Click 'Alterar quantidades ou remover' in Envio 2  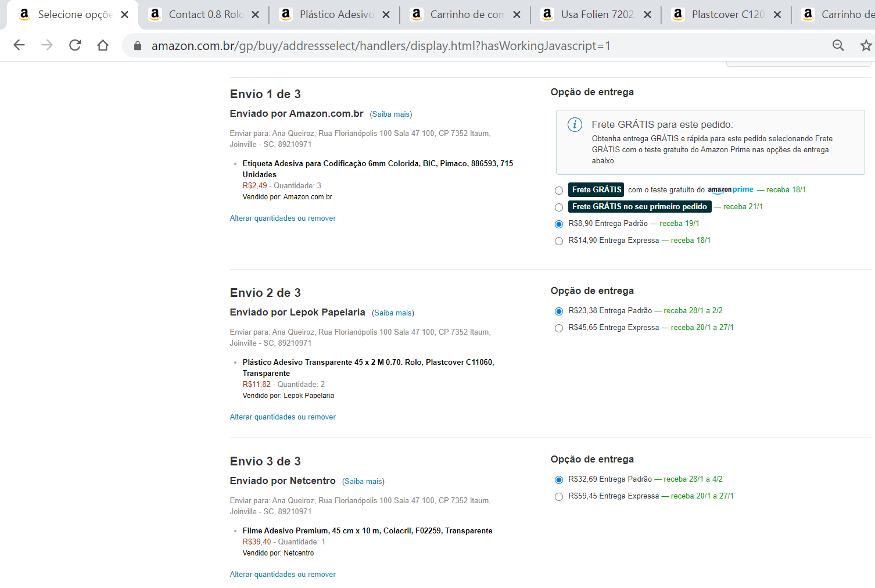283,417
